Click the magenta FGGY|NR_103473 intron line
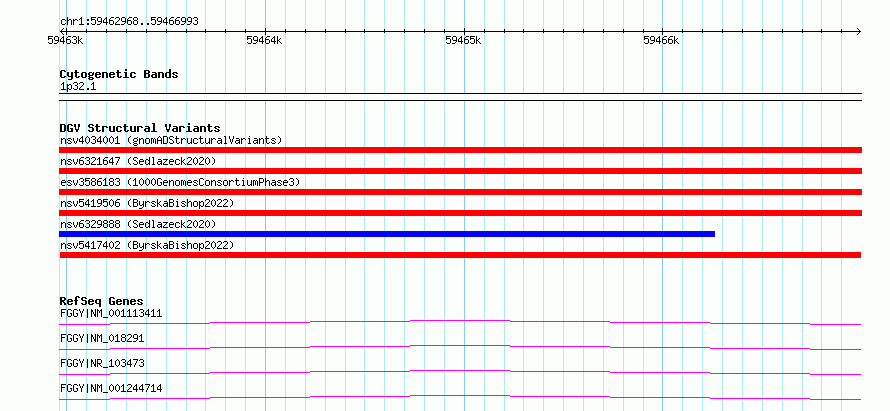The width and height of the screenshot is (890, 411). 460,372
